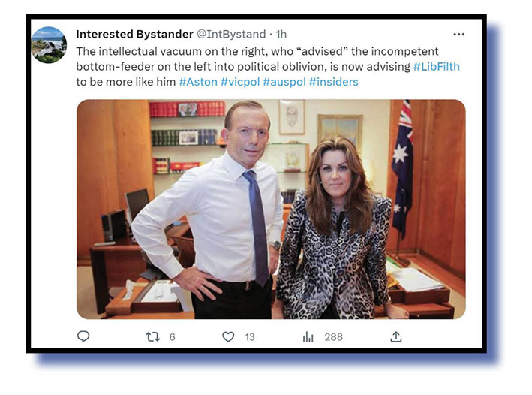Viewport: 532px width, 395px height.
Task: Click the Interested Bystander display name
Action: click(x=135, y=34)
